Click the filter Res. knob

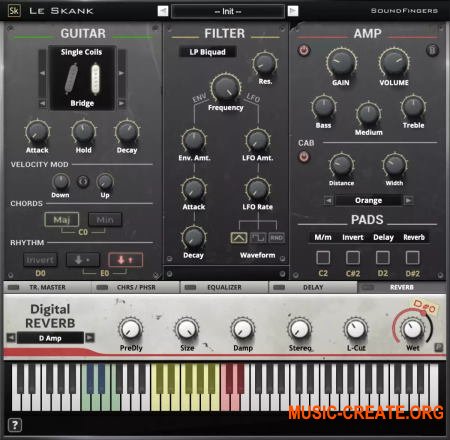[265, 63]
